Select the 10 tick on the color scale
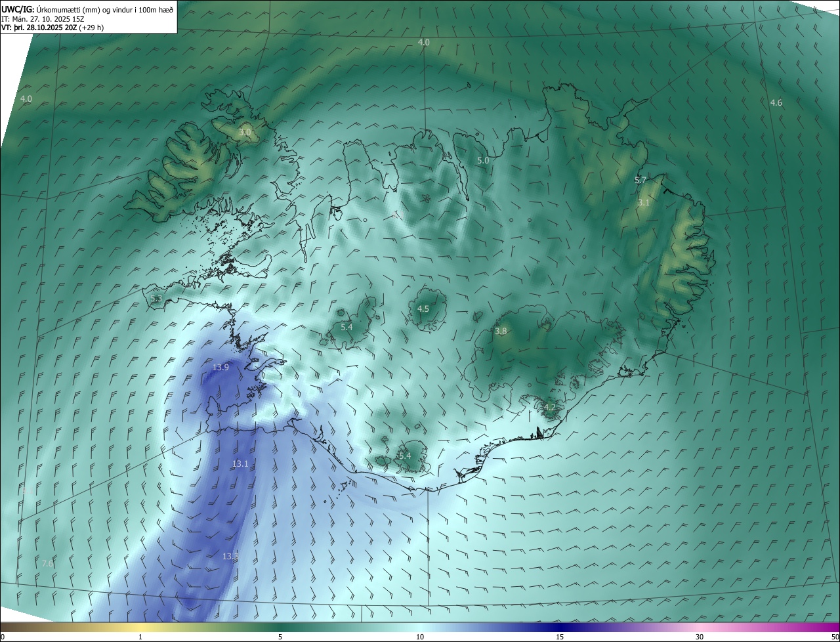The height and width of the screenshot is (642, 840). (x=420, y=637)
